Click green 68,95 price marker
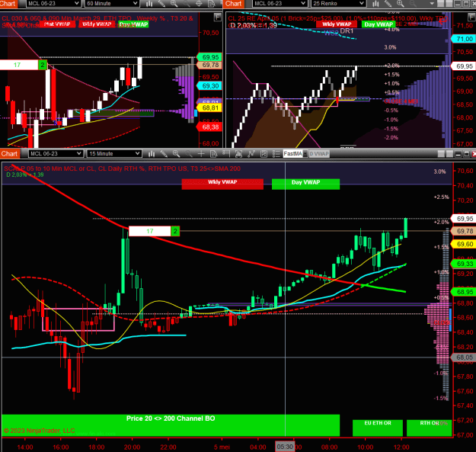 [465, 292]
